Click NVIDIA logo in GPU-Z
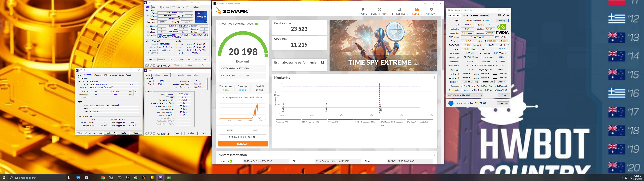 (502, 29)
